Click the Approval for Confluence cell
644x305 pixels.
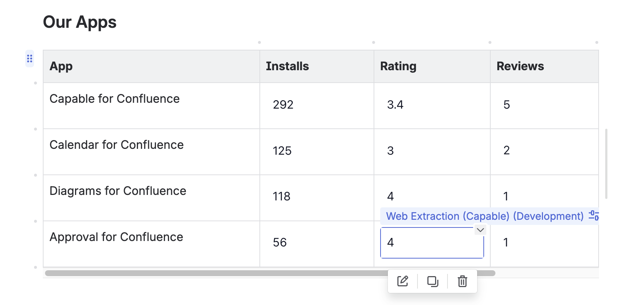pyautogui.click(x=116, y=237)
